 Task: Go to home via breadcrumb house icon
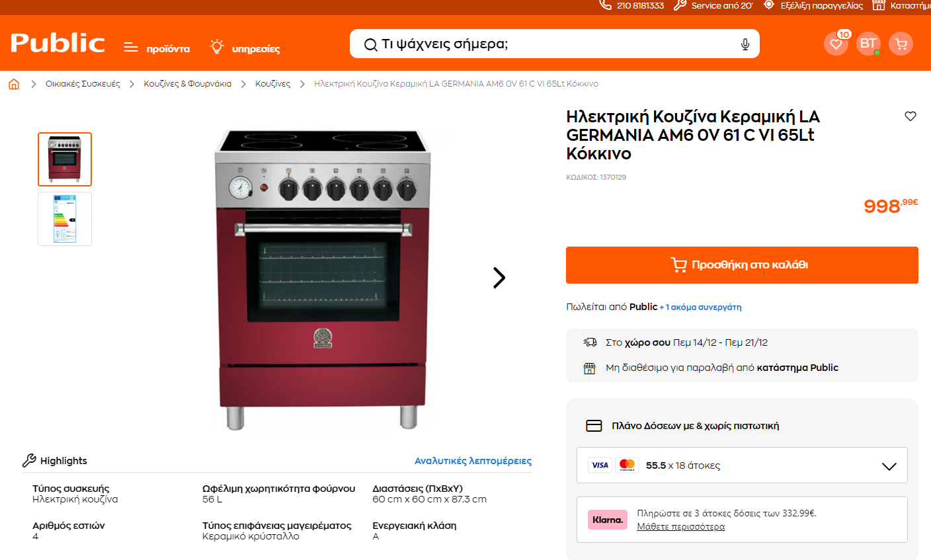pos(14,84)
